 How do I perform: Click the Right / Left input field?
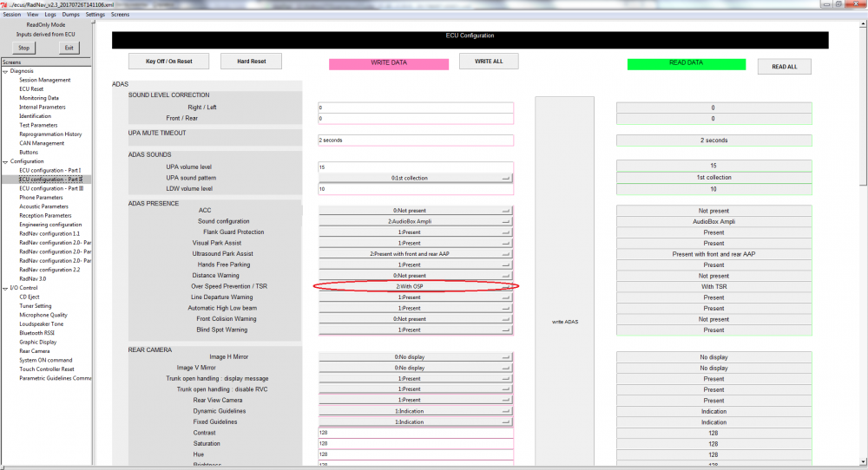[416, 108]
